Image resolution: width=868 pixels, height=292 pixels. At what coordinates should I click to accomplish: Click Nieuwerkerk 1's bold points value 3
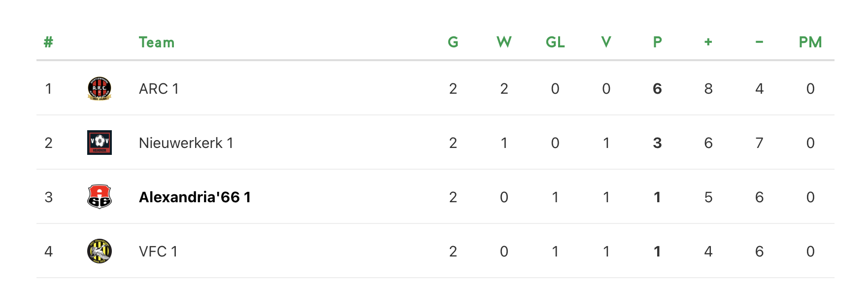pyautogui.click(x=657, y=143)
